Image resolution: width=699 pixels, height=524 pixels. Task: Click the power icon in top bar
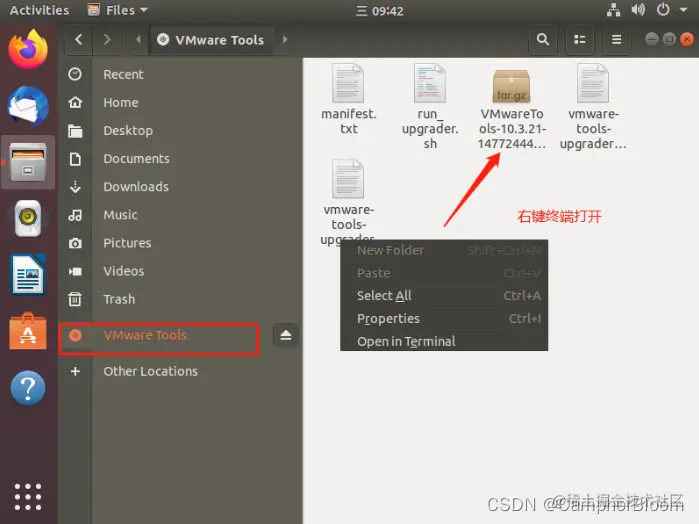click(663, 10)
